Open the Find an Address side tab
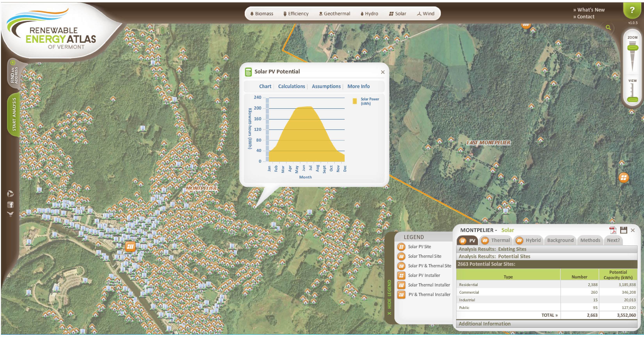 14,75
